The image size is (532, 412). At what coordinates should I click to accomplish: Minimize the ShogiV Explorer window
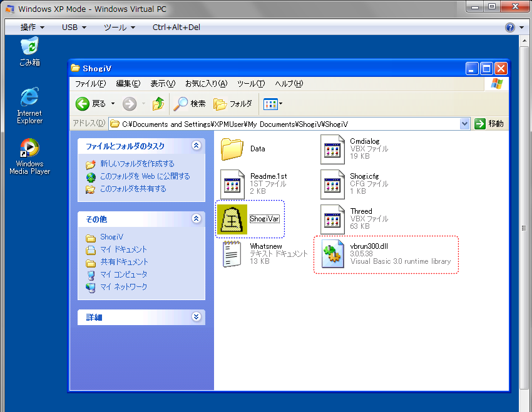[x=472, y=69]
